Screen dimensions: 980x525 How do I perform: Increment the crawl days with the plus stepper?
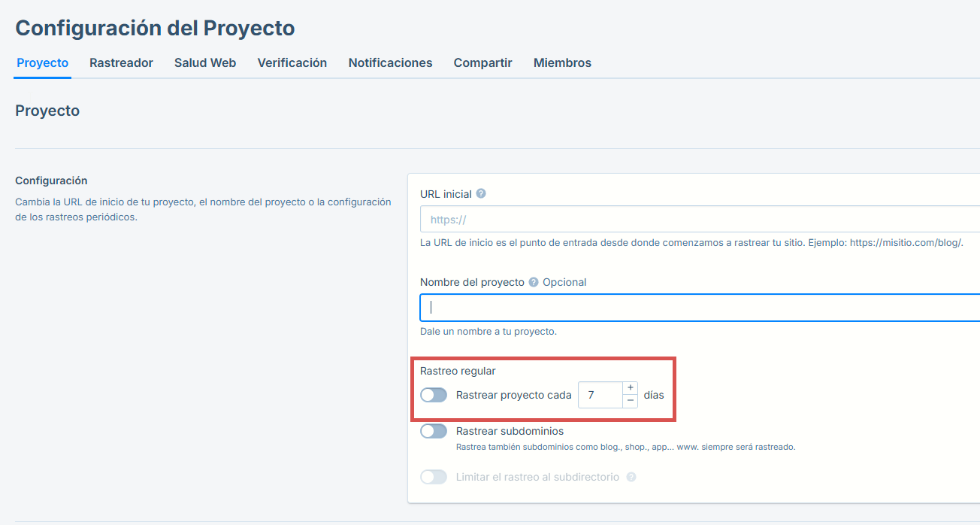pyautogui.click(x=630, y=387)
